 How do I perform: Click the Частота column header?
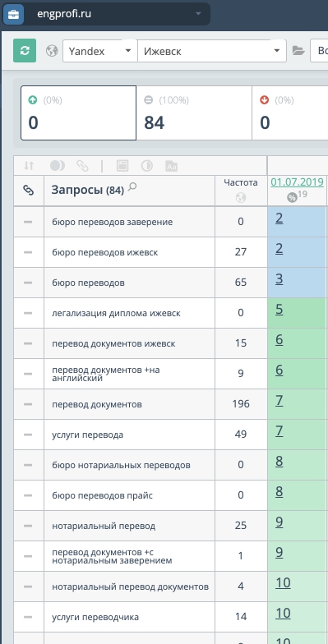241,182
